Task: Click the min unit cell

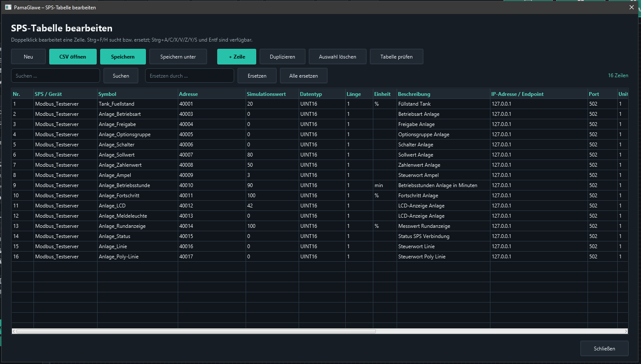Action: tap(385, 185)
